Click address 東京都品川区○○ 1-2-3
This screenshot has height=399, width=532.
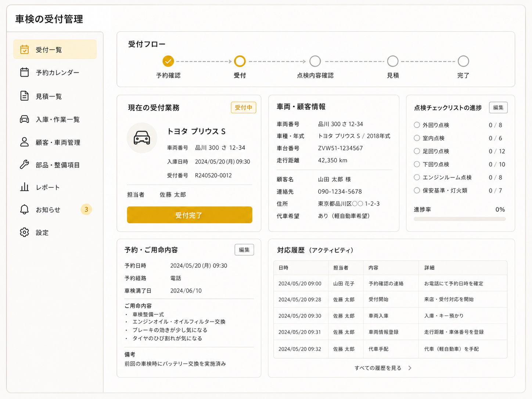[x=349, y=204]
